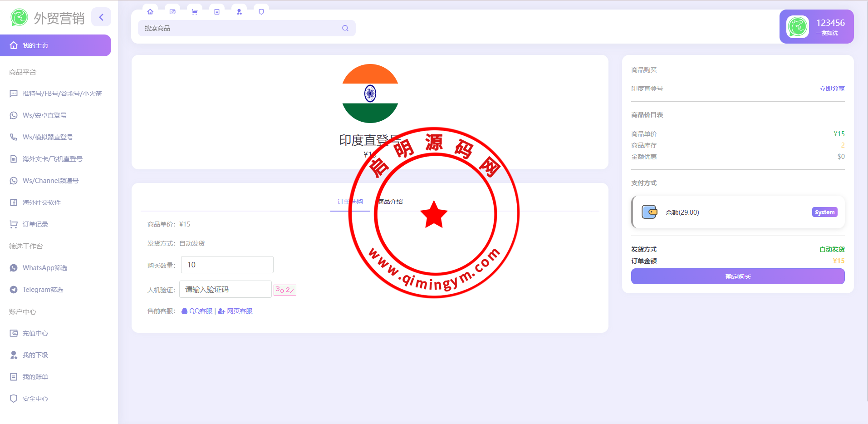Viewport: 868px width, 424px height.
Task: Open the shopping cart icon in top toolbar
Action: [195, 12]
